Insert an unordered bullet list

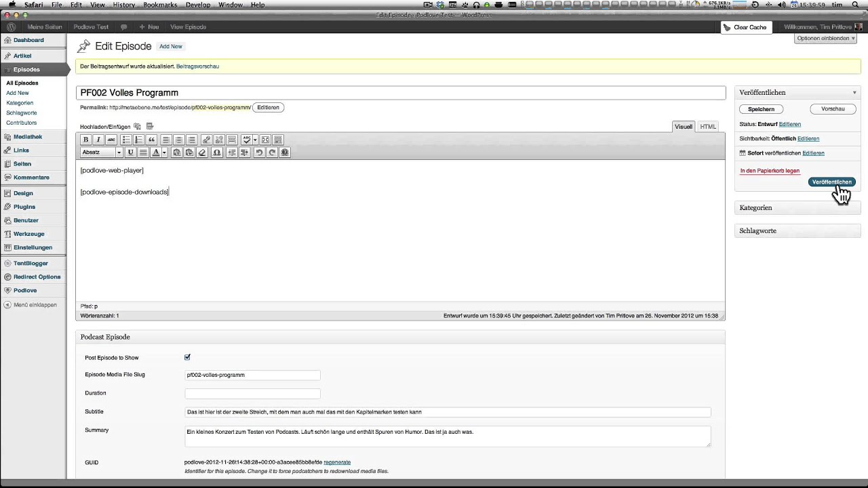126,140
